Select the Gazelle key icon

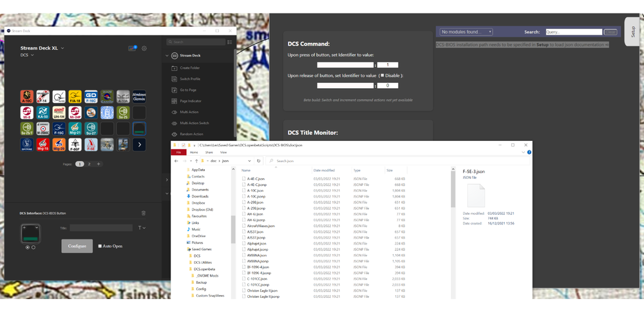tap(107, 96)
